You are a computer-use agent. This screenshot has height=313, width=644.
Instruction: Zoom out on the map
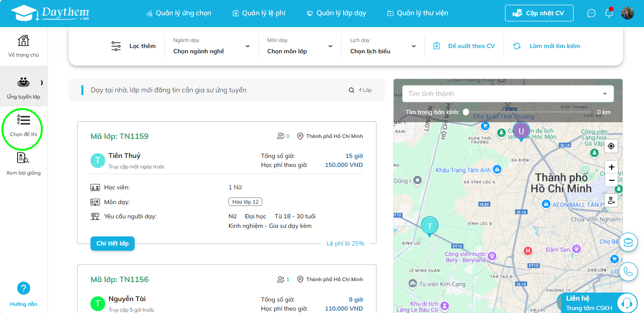[x=612, y=181]
